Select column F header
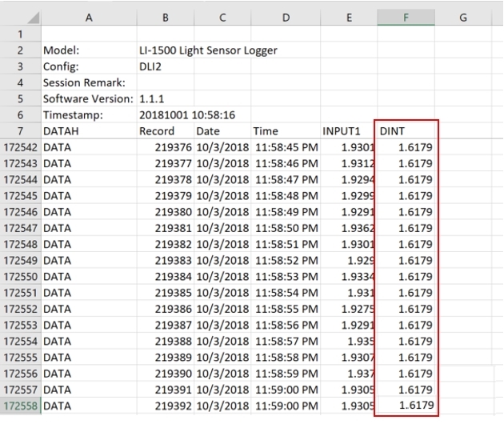The width and height of the screenshot is (504, 424). [x=406, y=18]
